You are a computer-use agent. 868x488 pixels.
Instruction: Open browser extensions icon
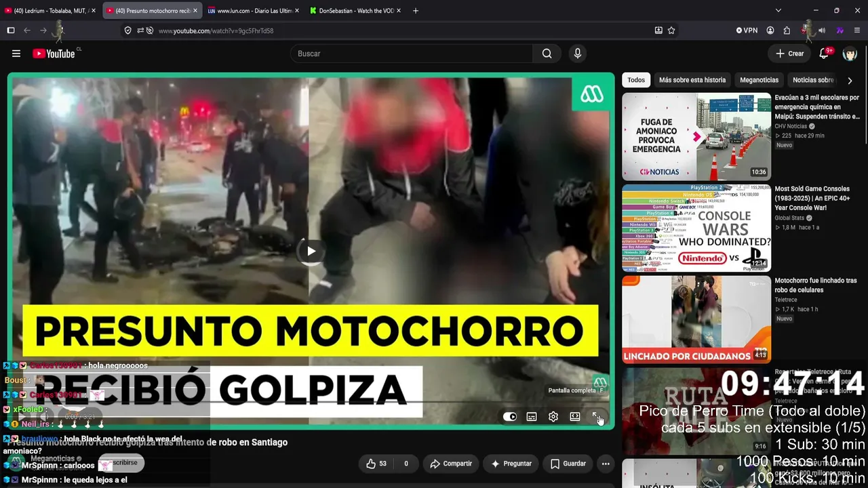[787, 30]
